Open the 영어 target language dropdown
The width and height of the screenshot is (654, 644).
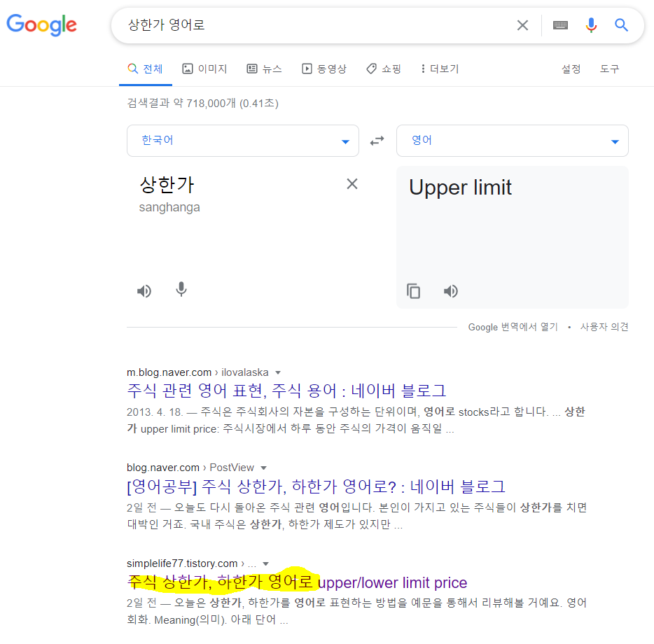(x=512, y=141)
